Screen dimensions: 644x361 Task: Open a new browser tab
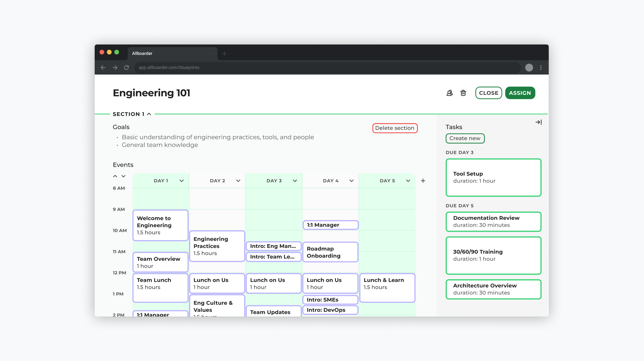pos(224,54)
